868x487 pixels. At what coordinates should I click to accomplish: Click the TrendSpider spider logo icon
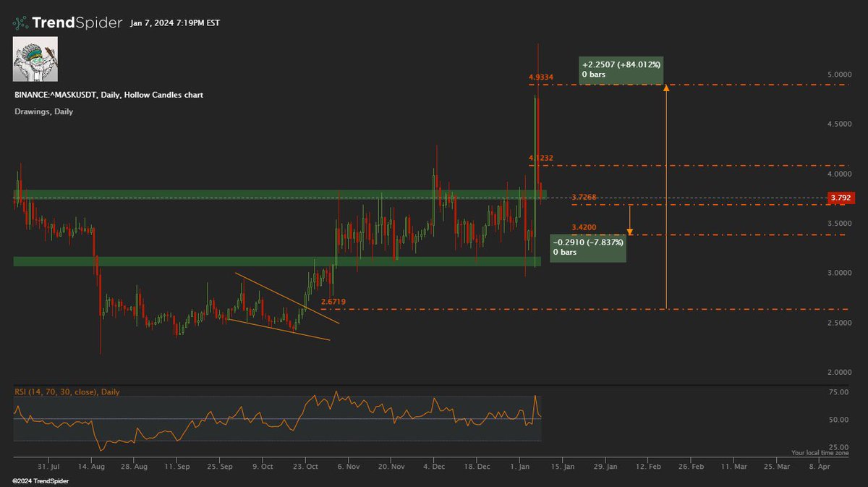[20, 23]
